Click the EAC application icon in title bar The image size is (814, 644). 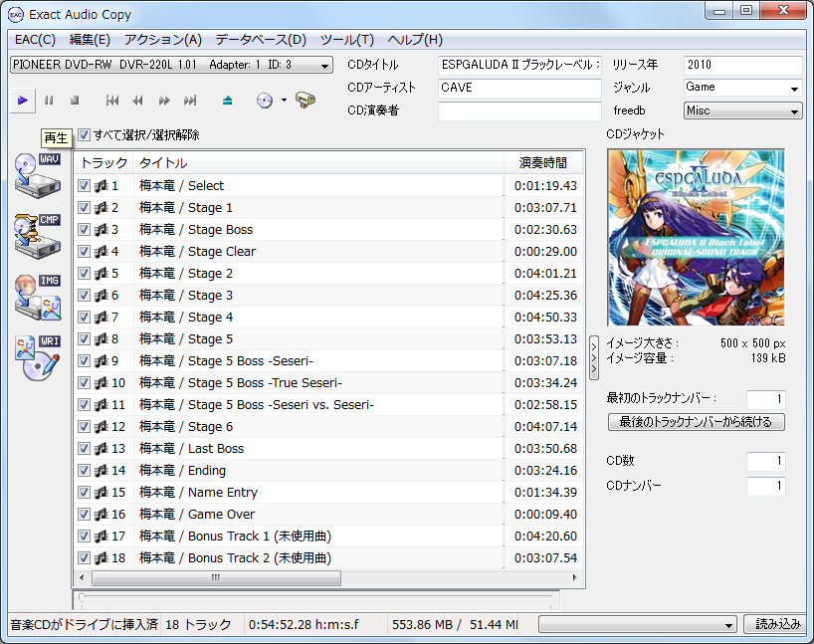point(16,15)
